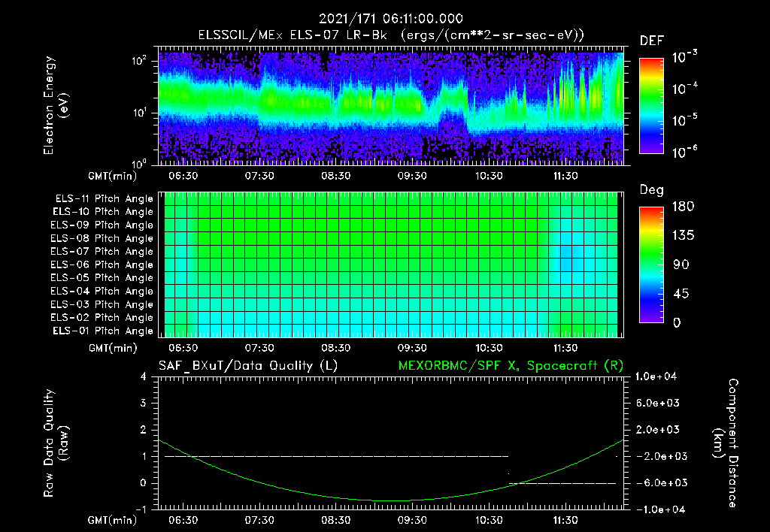The image size is (770, 532).
Task: Click the timestamp title 2021/171 06:11:00.000
Action: [x=391, y=19]
